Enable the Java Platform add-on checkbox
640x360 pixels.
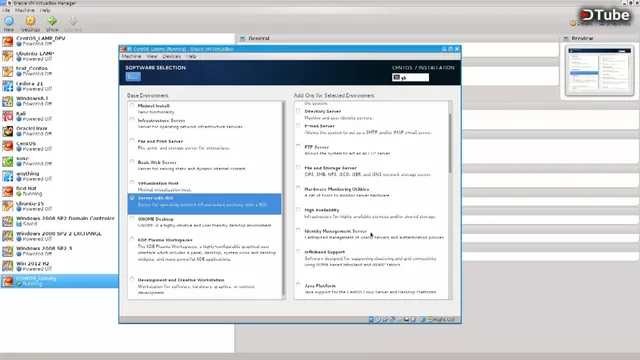[298, 285]
